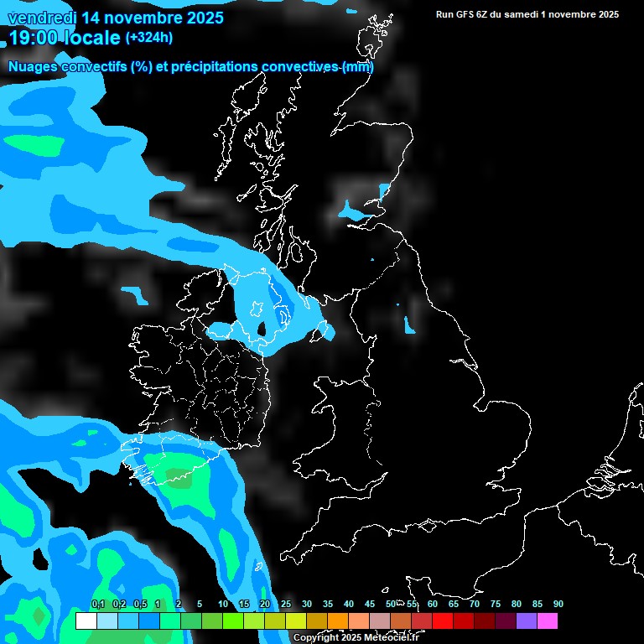Click the magenta swatch at legend end
Viewport: 644px width, 644px height.
(x=548, y=621)
